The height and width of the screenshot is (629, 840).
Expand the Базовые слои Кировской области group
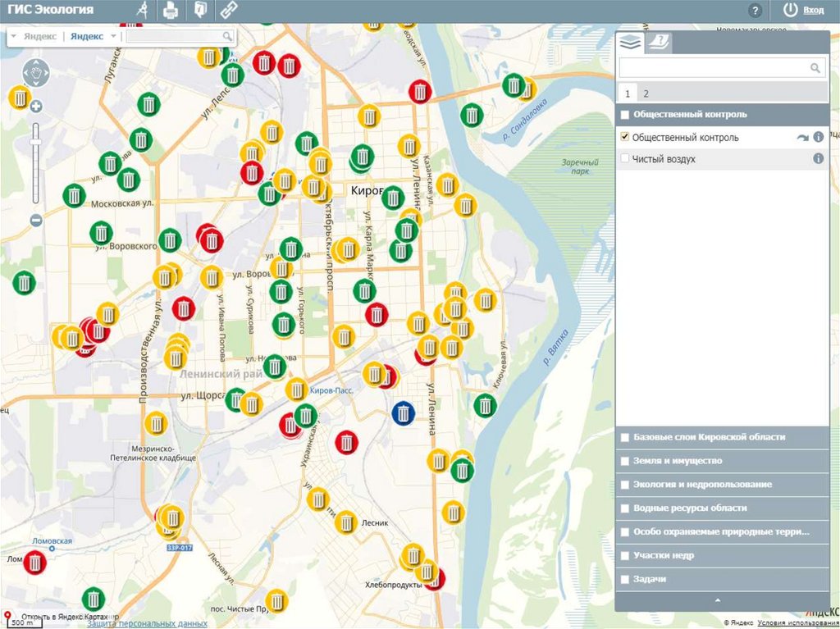[709, 437]
